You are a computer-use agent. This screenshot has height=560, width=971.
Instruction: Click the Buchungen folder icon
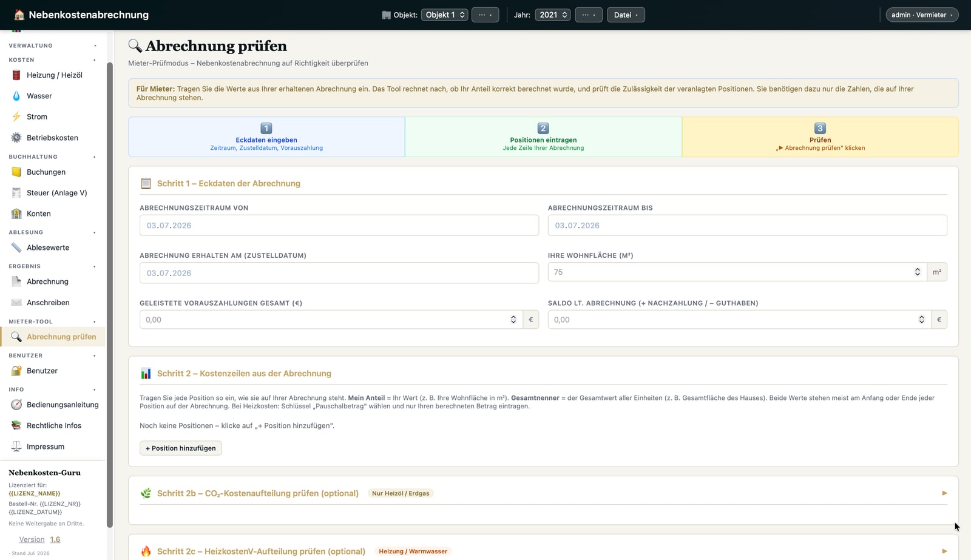point(16,172)
